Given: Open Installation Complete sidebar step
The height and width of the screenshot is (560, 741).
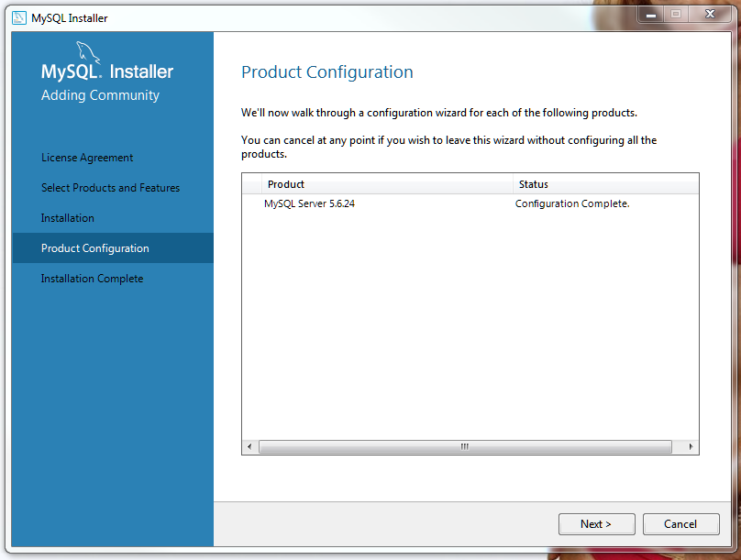Looking at the screenshot, I should point(92,279).
